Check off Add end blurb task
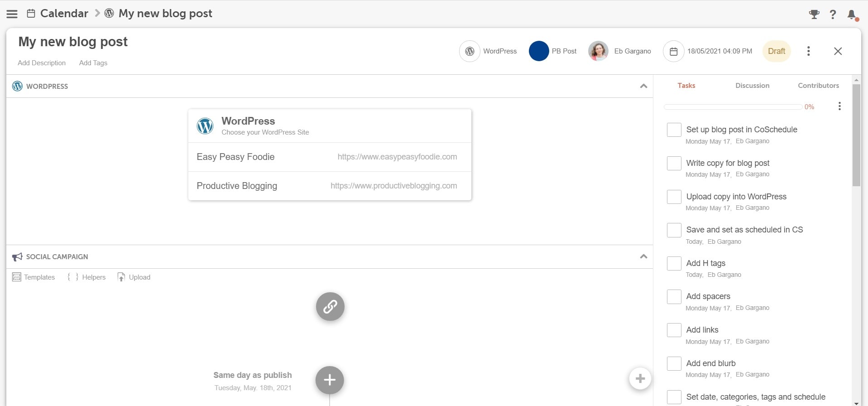The width and height of the screenshot is (868, 406). point(674,363)
